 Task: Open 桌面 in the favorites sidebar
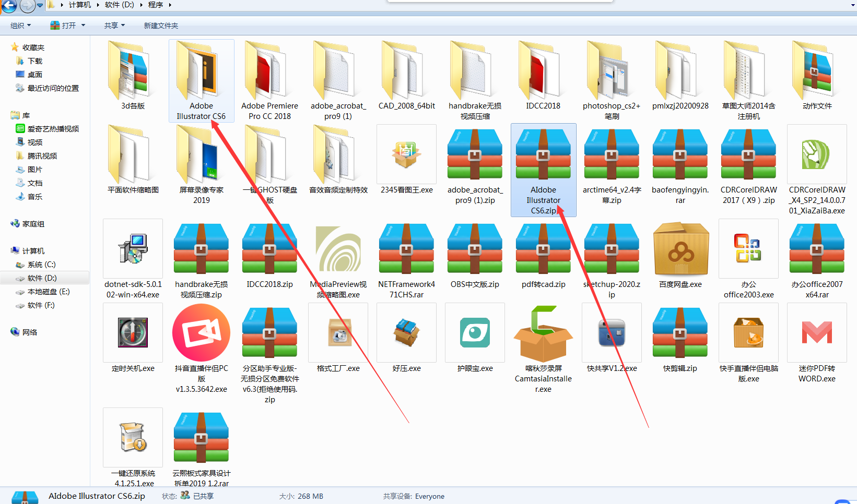(35, 75)
